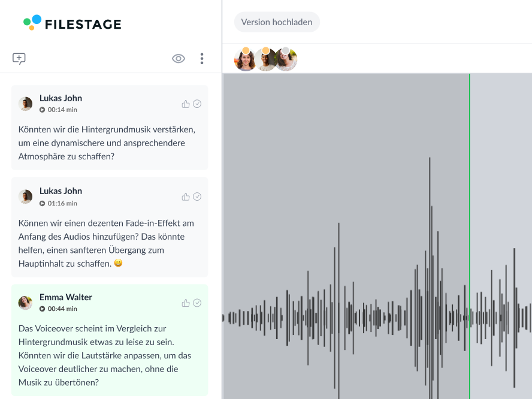The height and width of the screenshot is (399, 532).
Task: Like Lukas John's Fade-in-Effekt comment
Action: [185, 197]
